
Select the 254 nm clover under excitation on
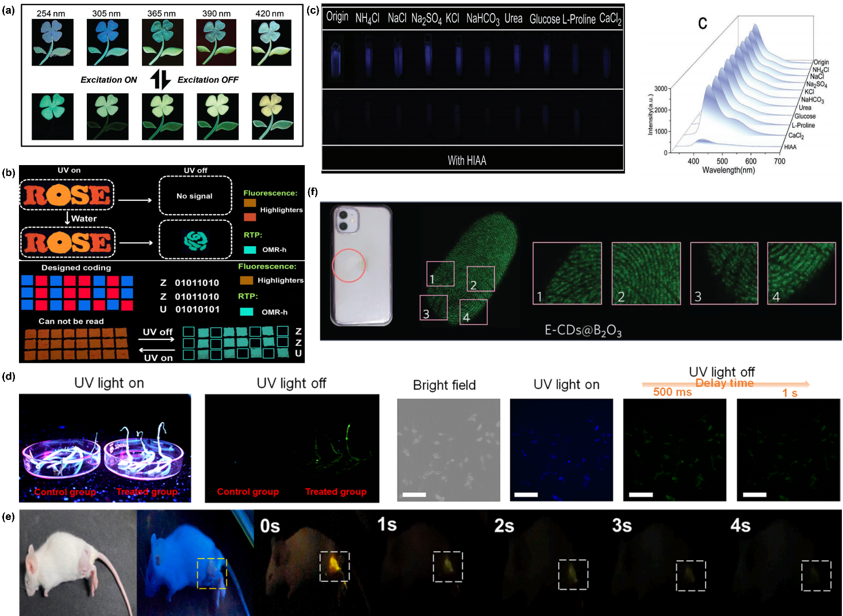(x=52, y=43)
